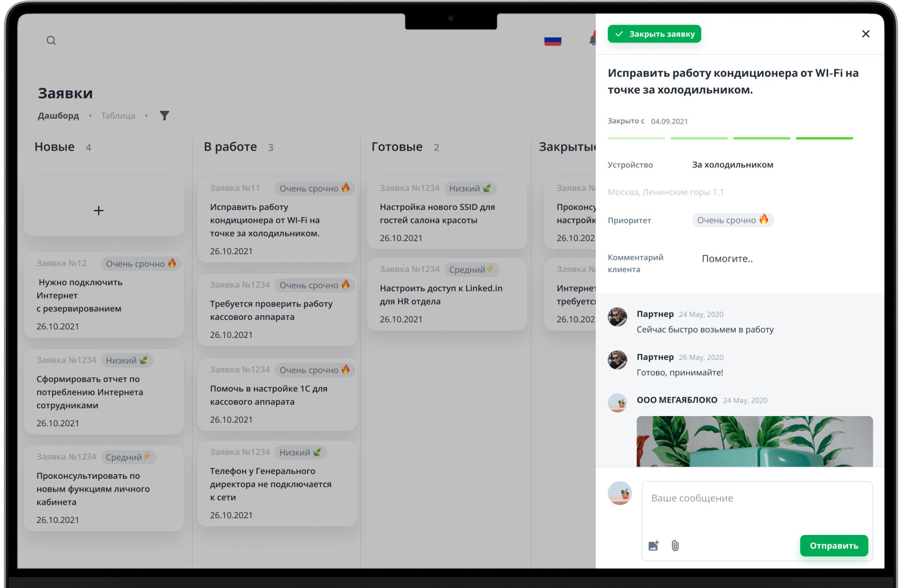Click the Партнер avatar in first comment

pyautogui.click(x=617, y=317)
